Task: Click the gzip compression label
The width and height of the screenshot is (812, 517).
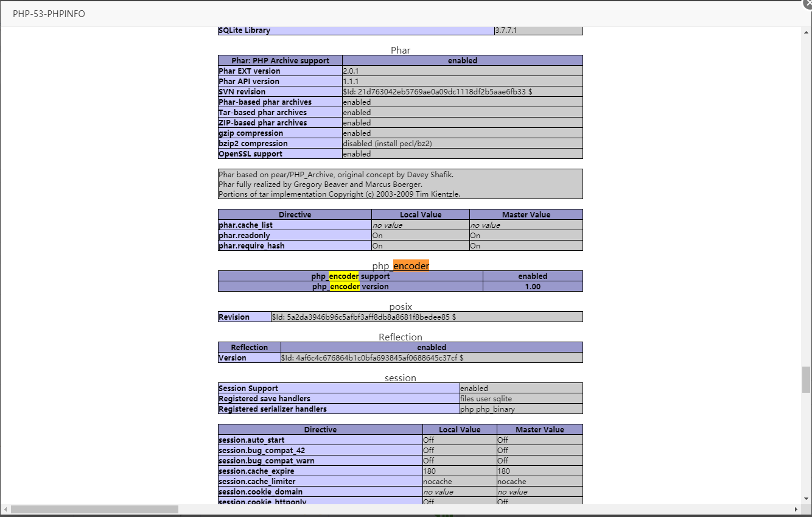Action: (x=251, y=133)
